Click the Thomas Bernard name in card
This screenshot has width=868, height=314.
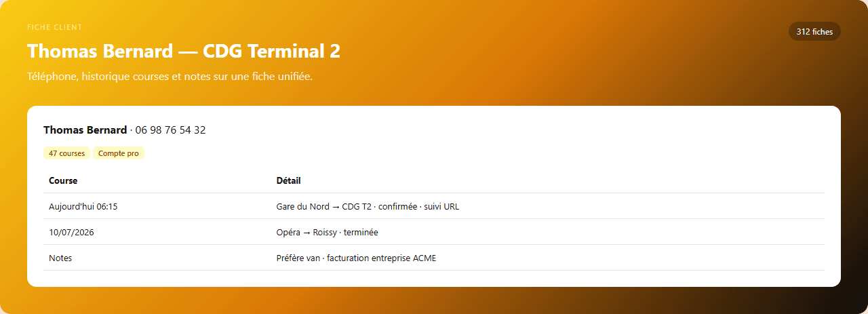(85, 130)
